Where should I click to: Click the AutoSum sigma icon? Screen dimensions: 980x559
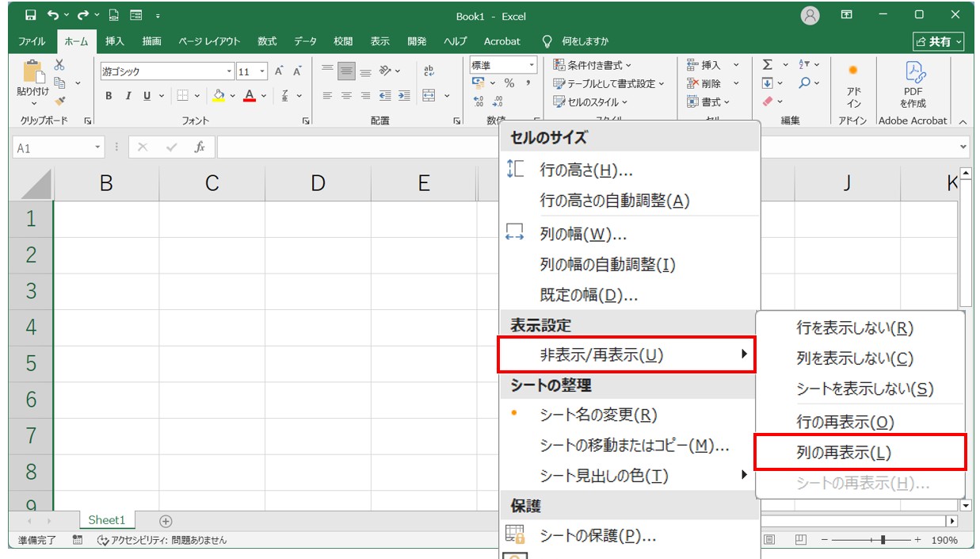(x=767, y=65)
